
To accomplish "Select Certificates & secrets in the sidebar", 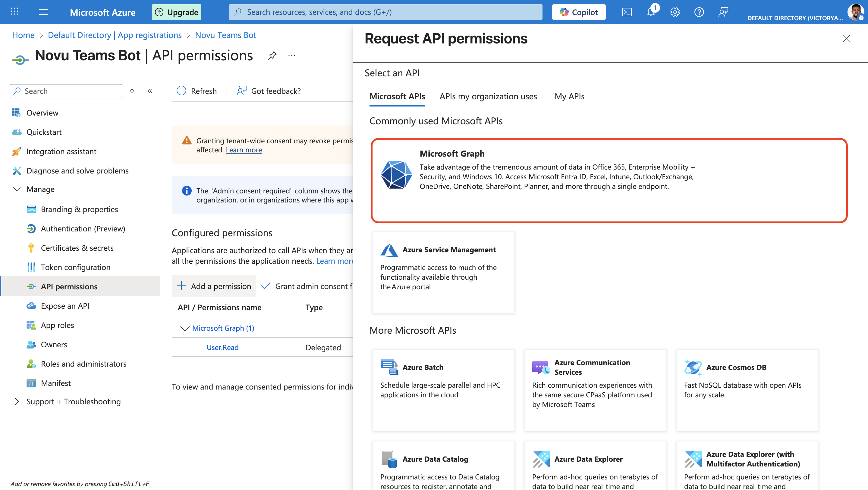I will pyautogui.click(x=77, y=247).
